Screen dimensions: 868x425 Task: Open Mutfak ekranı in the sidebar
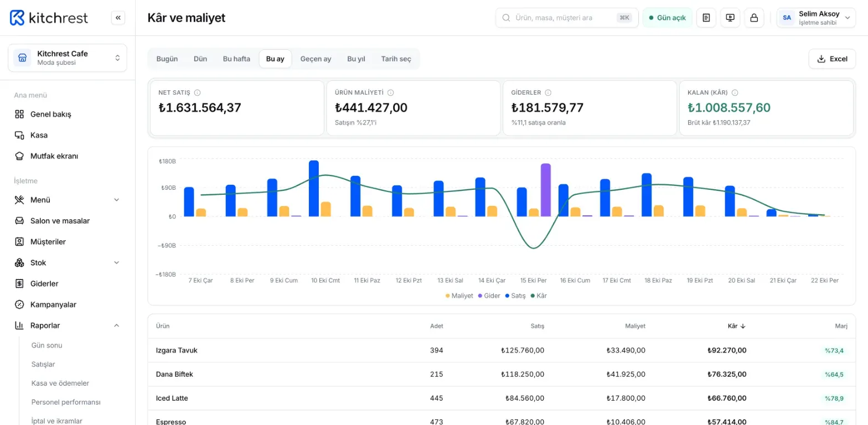[x=68, y=156]
